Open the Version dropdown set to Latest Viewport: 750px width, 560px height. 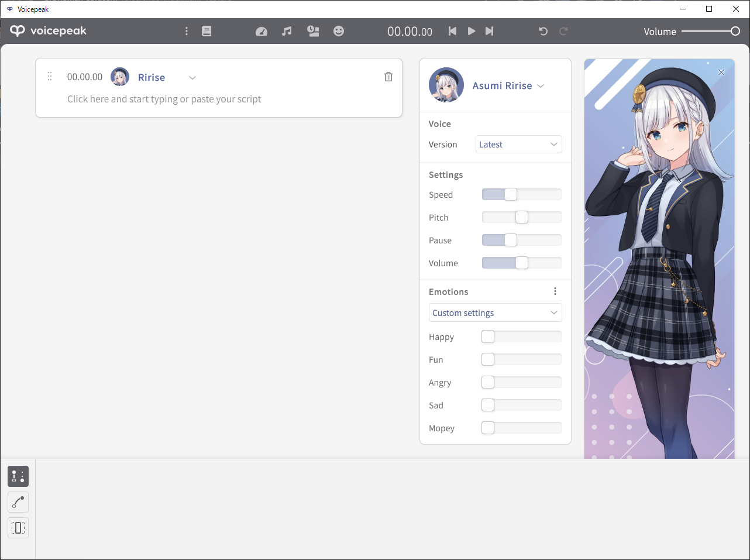[519, 145]
